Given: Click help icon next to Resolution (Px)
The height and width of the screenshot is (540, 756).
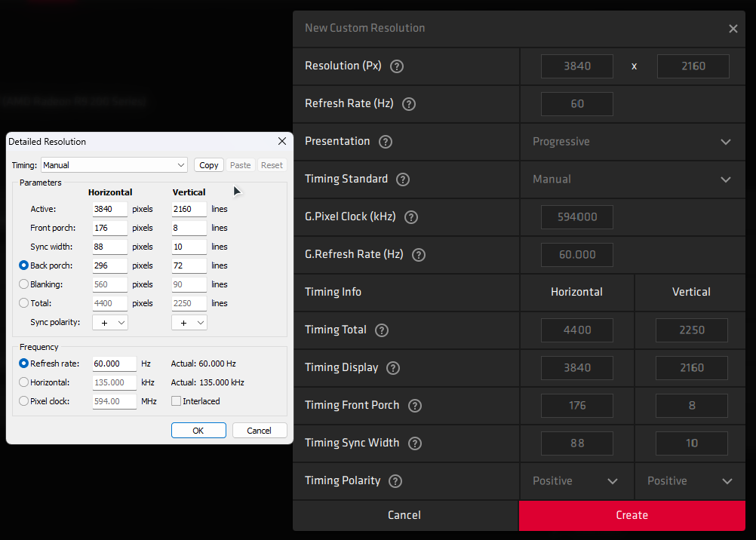Looking at the screenshot, I should point(397,66).
